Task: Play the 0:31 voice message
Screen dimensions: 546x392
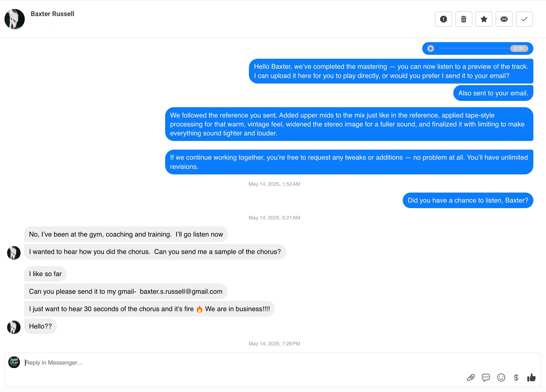Action: 430,48
